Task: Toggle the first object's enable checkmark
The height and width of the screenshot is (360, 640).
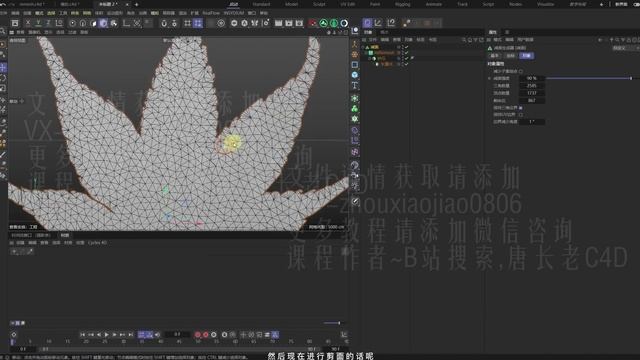Action: point(407,47)
